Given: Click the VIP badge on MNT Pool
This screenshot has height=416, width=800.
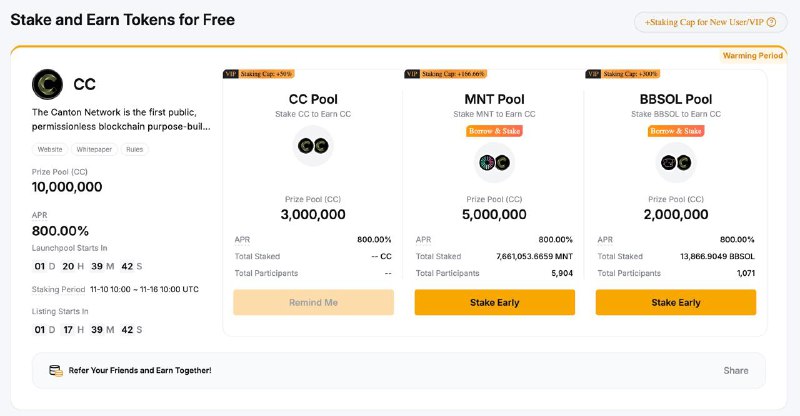Looking at the screenshot, I should pos(412,74).
